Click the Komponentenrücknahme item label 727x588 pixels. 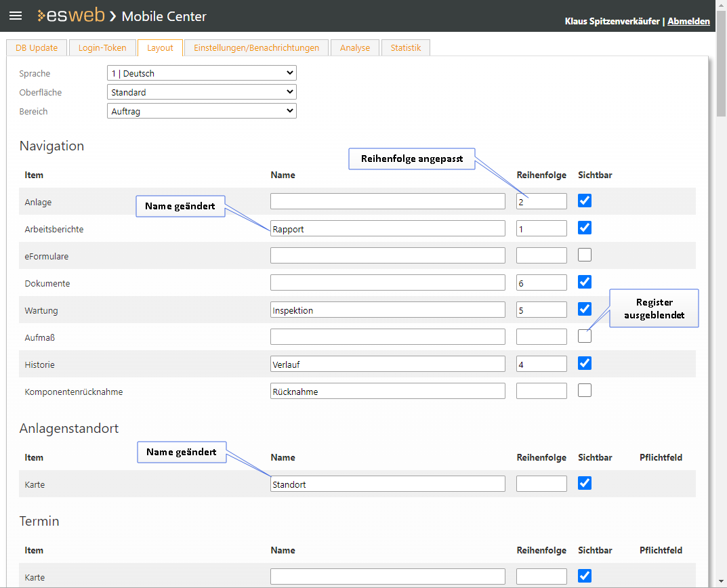[74, 392]
